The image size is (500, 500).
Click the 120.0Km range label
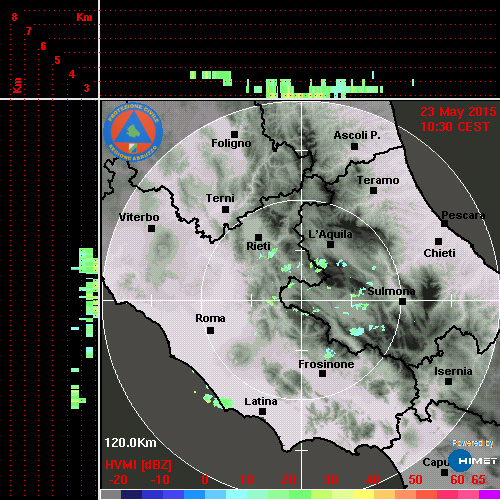tap(130, 443)
